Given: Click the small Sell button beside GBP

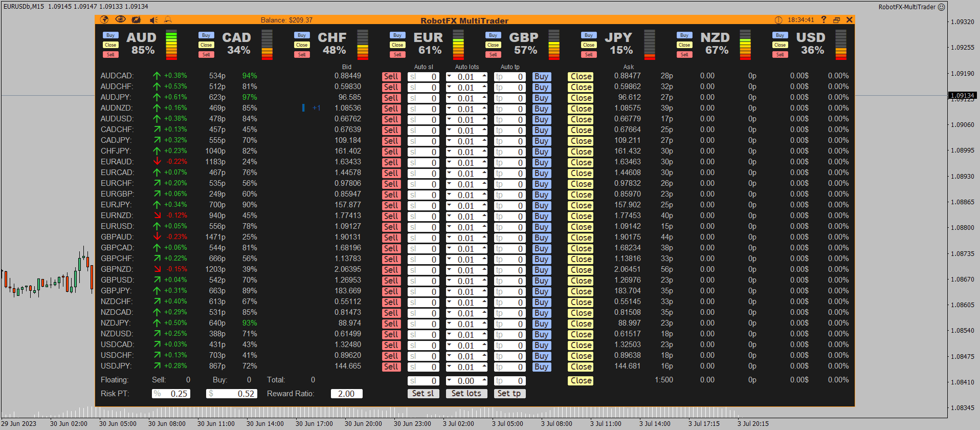Looking at the screenshot, I should tap(493, 55).
